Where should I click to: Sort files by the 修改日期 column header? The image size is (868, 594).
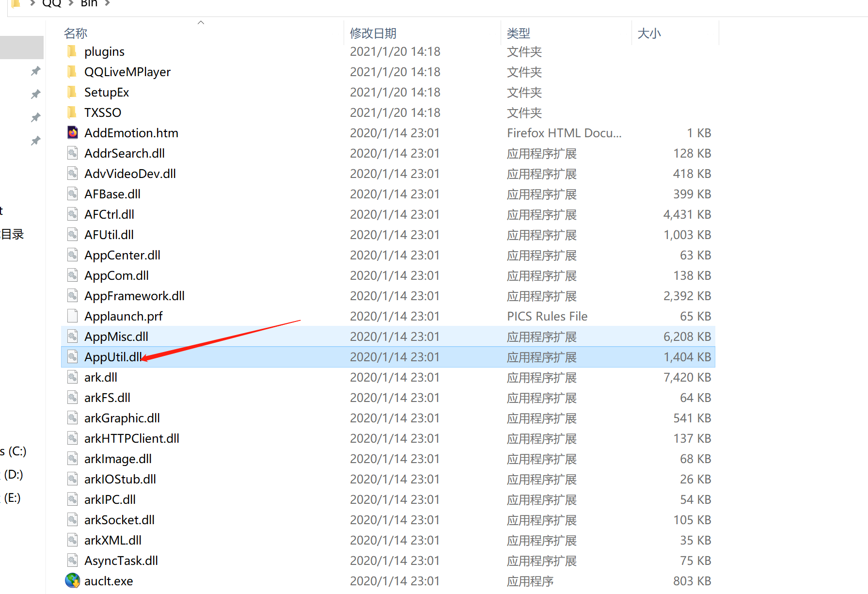373,33
